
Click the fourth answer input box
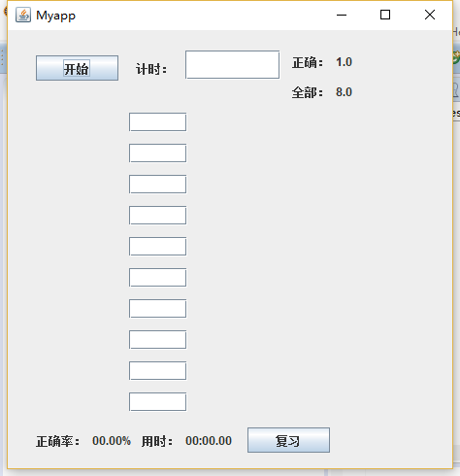coord(157,216)
